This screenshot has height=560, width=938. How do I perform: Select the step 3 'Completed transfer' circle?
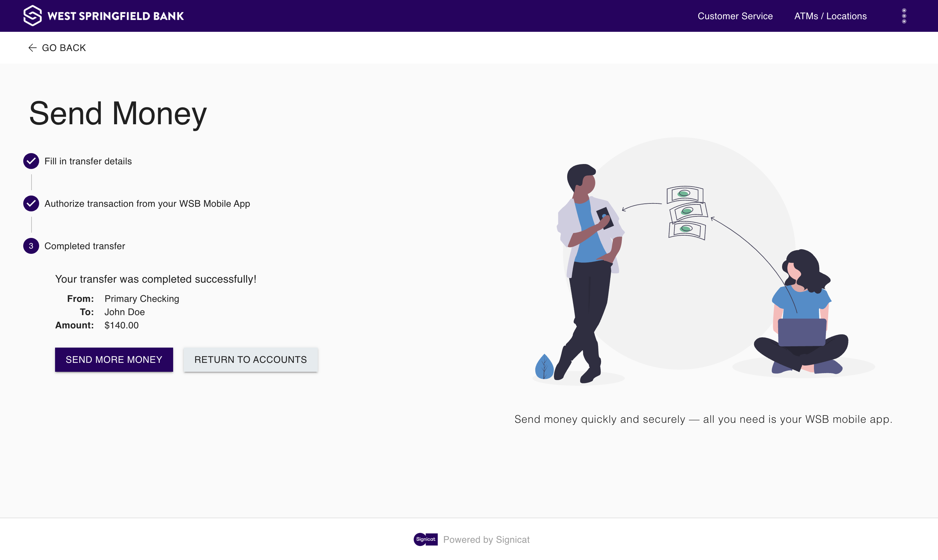31,246
